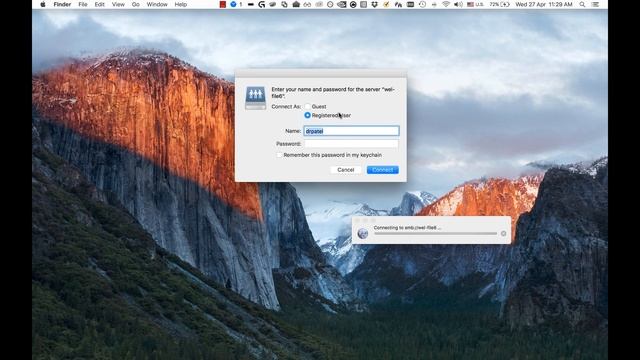Open the Time Machine menu bar icon
Image resolution: width=640 pixels, height=360 pixels.
point(422,4)
